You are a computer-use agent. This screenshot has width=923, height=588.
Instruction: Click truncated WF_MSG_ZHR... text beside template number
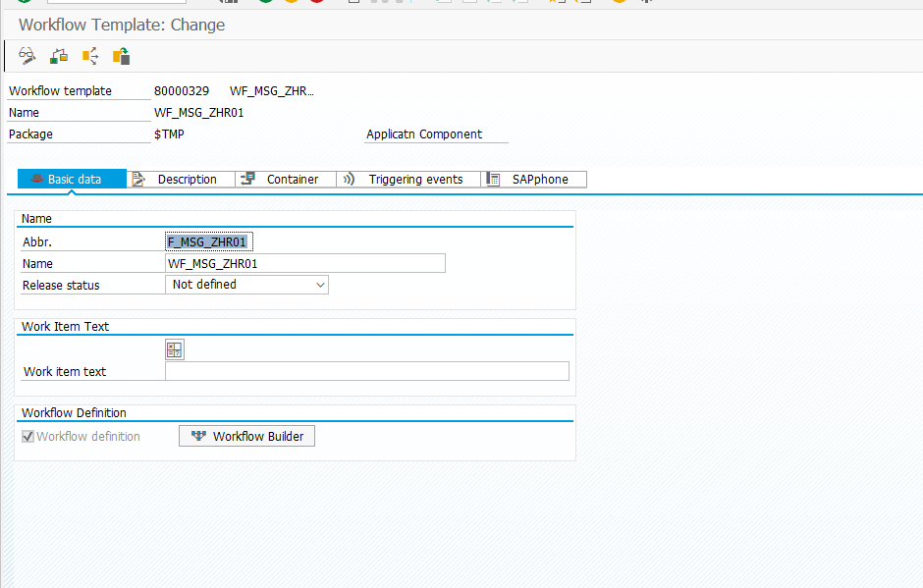[x=271, y=91]
